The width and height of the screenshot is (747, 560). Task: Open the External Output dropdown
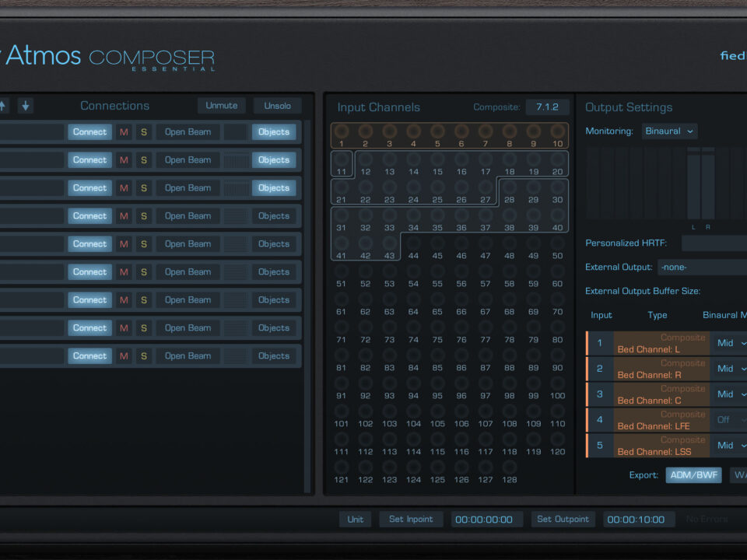pyautogui.click(x=702, y=267)
